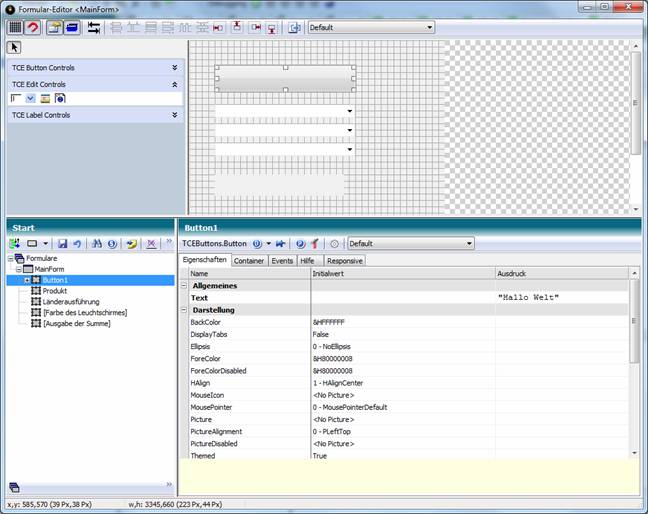Open the dropdown arrow beside rectangle icon
648x514 pixels.
click(x=45, y=244)
